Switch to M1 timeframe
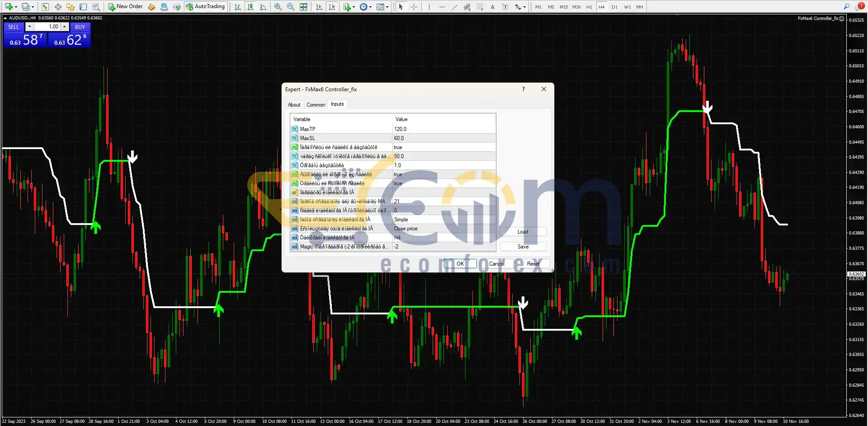 click(538, 7)
